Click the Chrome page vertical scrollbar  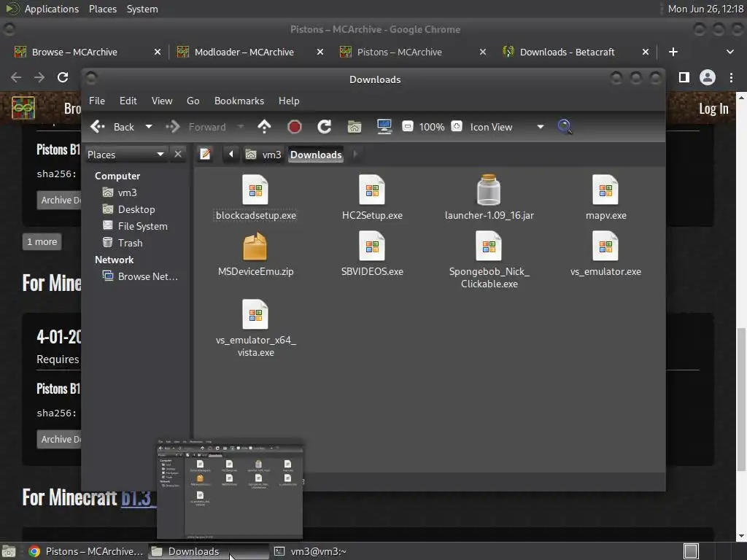(x=741, y=398)
